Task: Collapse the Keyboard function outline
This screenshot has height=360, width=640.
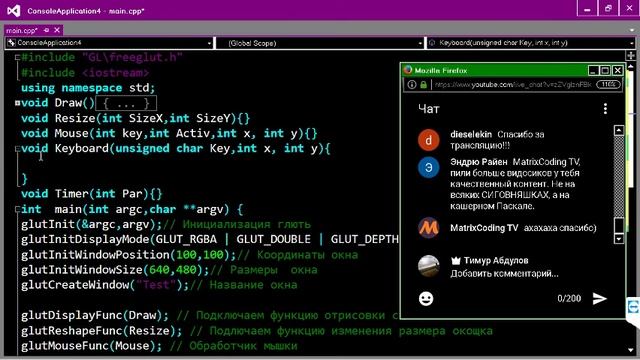Action: pos(18,149)
